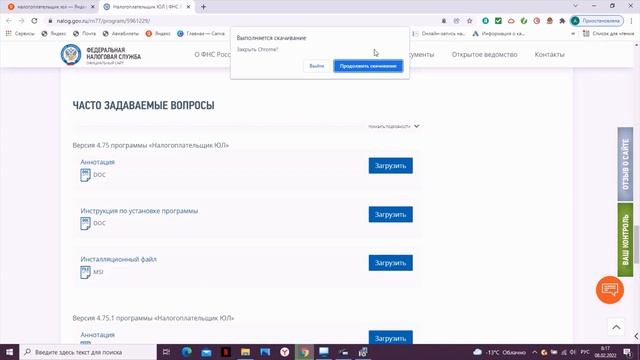
Task: Open Task View on the taskbar
Action: pos(166,352)
